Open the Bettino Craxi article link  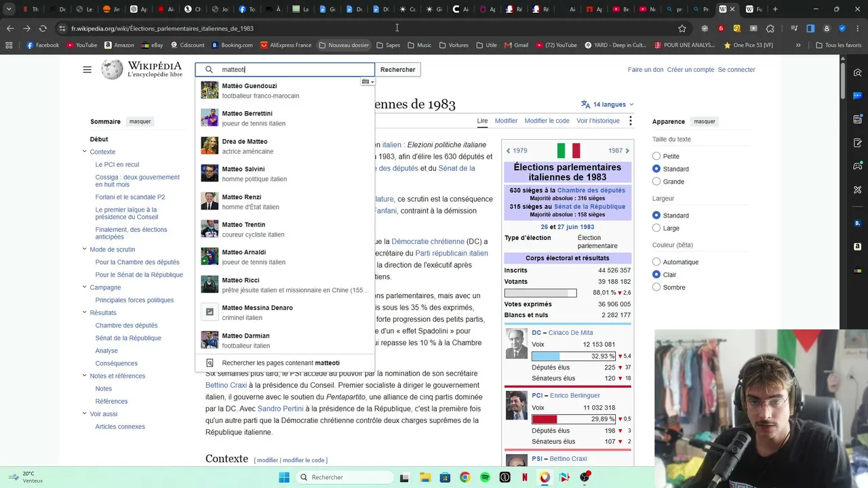pos(226,385)
